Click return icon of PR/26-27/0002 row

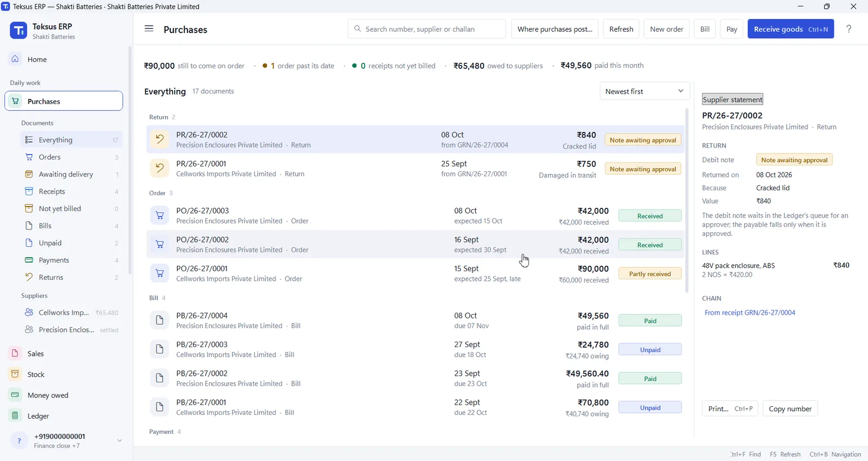point(159,139)
